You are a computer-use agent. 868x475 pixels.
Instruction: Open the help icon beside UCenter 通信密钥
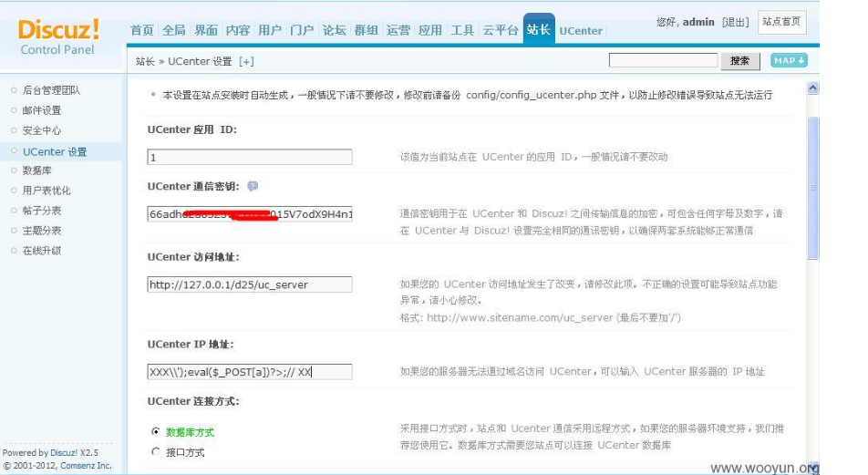(253, 186)
